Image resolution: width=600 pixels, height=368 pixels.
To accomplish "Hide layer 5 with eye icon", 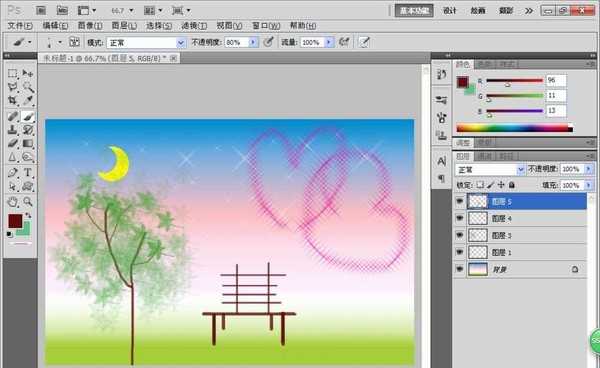I will pyautogui.click(x=460, y=202).
